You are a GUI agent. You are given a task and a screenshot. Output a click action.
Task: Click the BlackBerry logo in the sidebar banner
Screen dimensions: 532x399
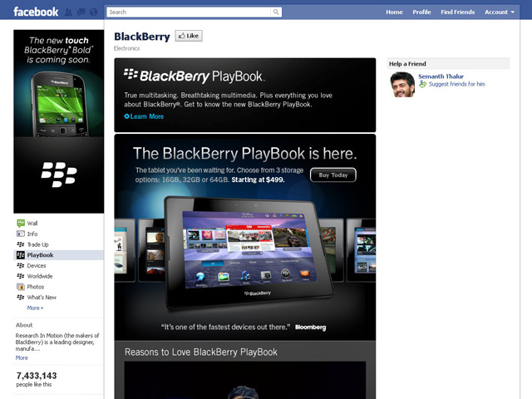coord(59,175)
